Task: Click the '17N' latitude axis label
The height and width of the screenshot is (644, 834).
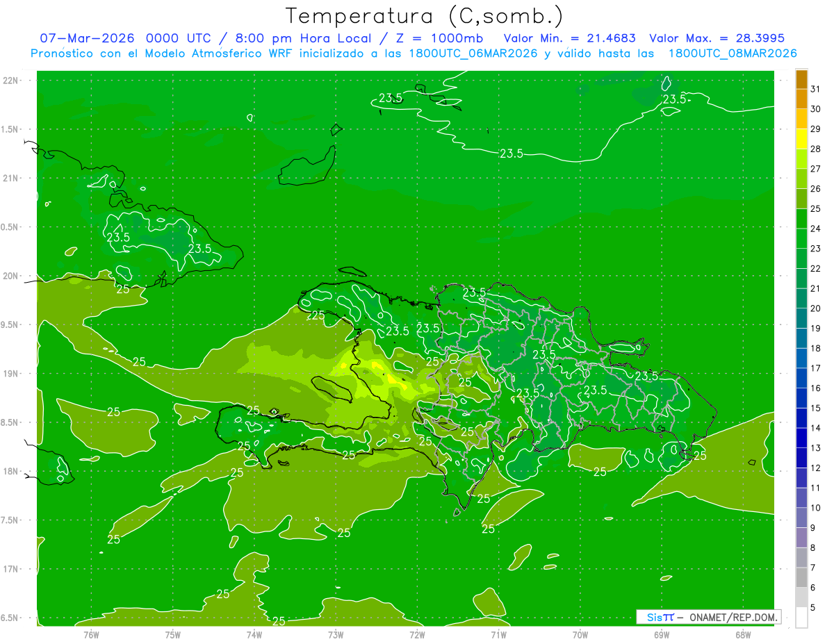Action: pos(11,569)
